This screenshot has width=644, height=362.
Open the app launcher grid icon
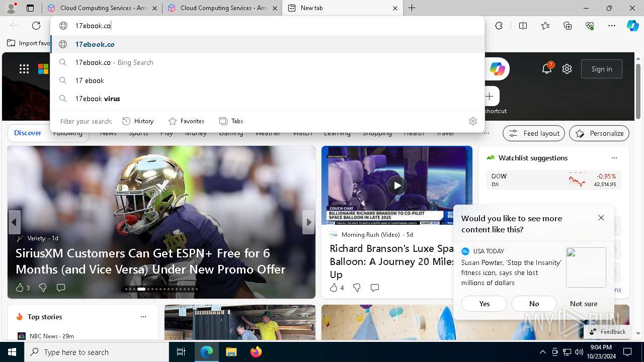coord(24,69)
